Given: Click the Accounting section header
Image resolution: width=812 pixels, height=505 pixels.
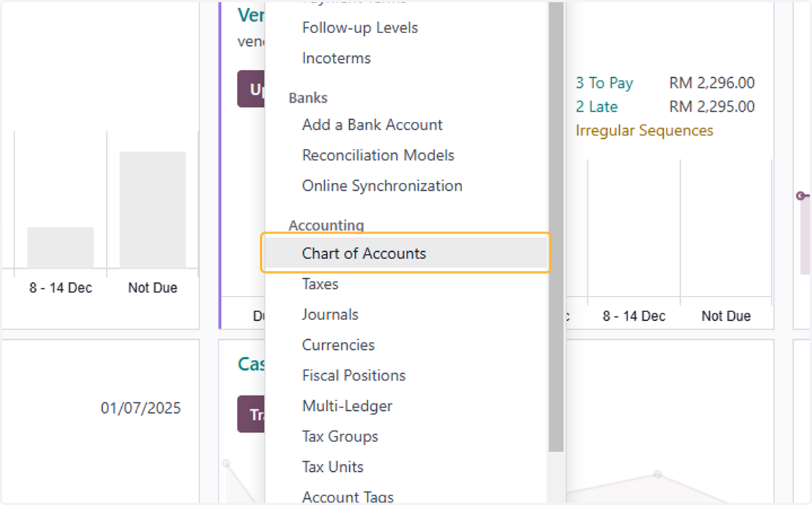Looking at the screenshot, I should (326, 225).
